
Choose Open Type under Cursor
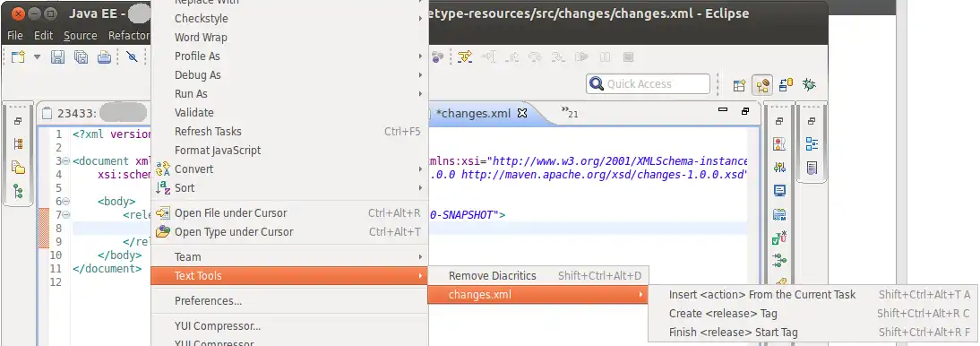(x=289, y=232)
